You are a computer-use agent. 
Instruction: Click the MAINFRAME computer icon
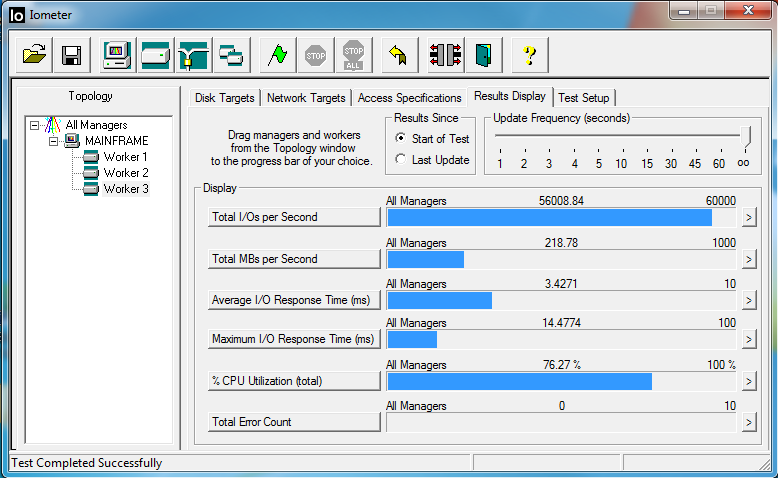(x=72, y=141)
